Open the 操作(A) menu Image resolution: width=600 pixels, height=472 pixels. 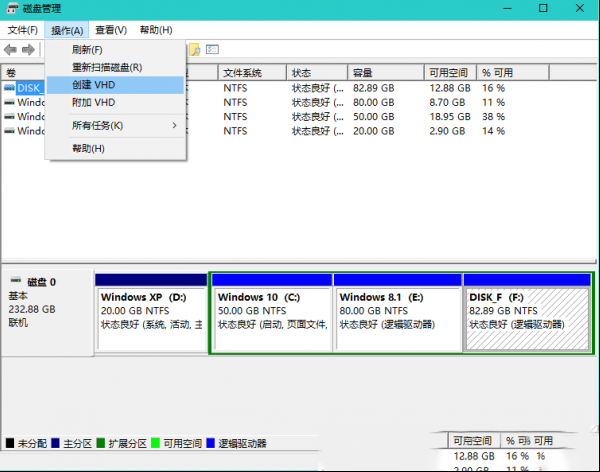67,30
